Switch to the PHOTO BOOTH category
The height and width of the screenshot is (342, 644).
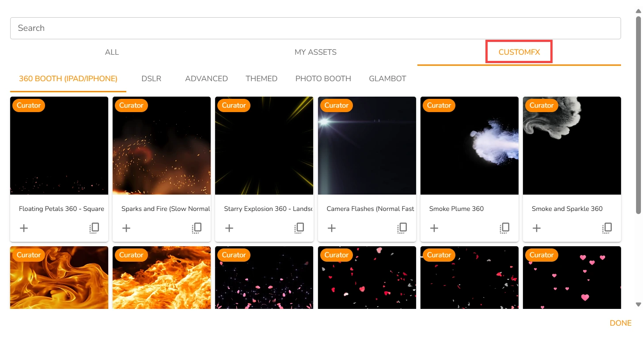pos(323,79)
